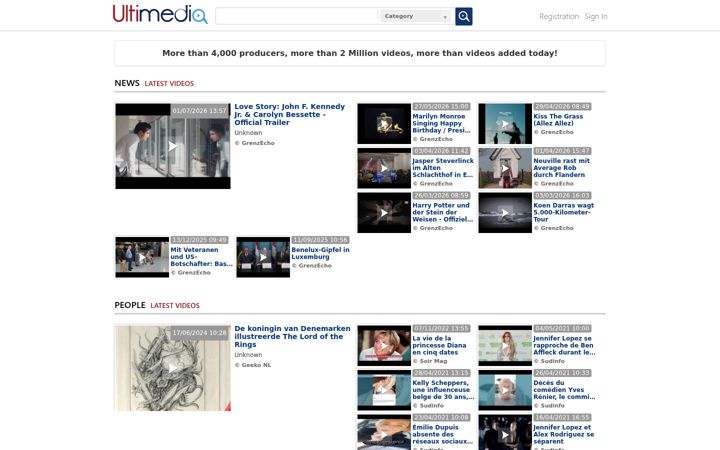Play the Love Story Kennedy trailer thumbnail
Image resolution: width=720 pixels, height=450 pixels.
173,146
